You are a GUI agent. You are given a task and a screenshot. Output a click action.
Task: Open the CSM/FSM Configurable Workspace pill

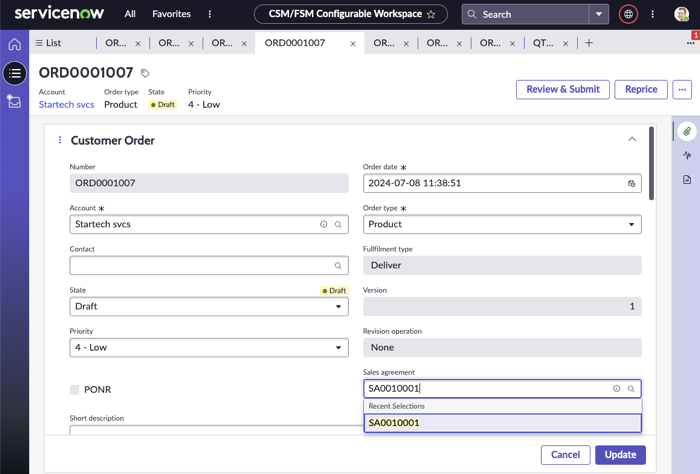click(x=351, y=14)
